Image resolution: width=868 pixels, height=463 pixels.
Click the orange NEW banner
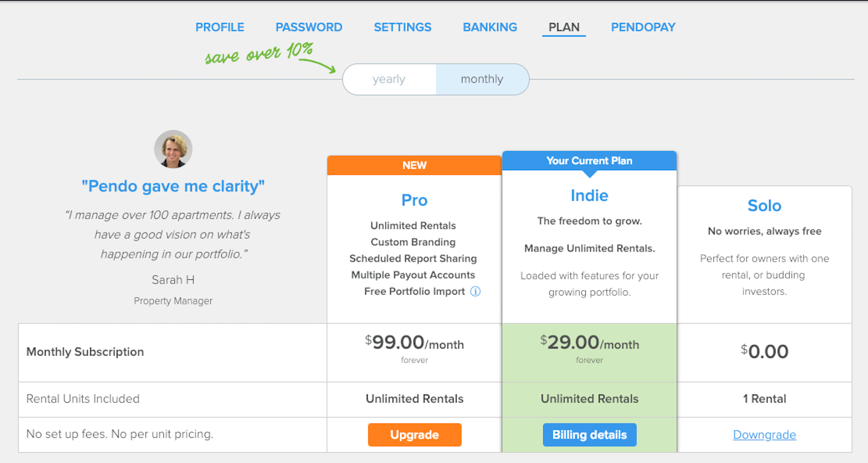click(x=414, y=165)
